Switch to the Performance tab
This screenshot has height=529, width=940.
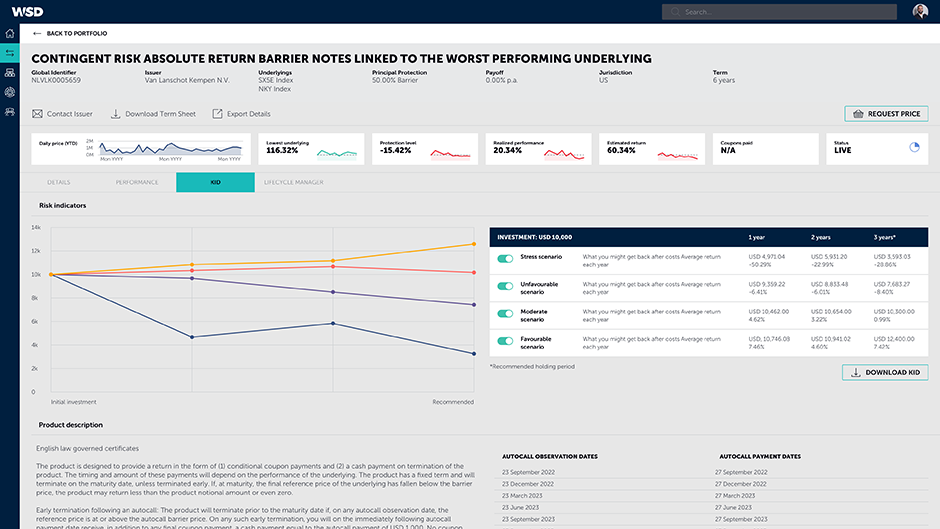click(x=137, y=182)
